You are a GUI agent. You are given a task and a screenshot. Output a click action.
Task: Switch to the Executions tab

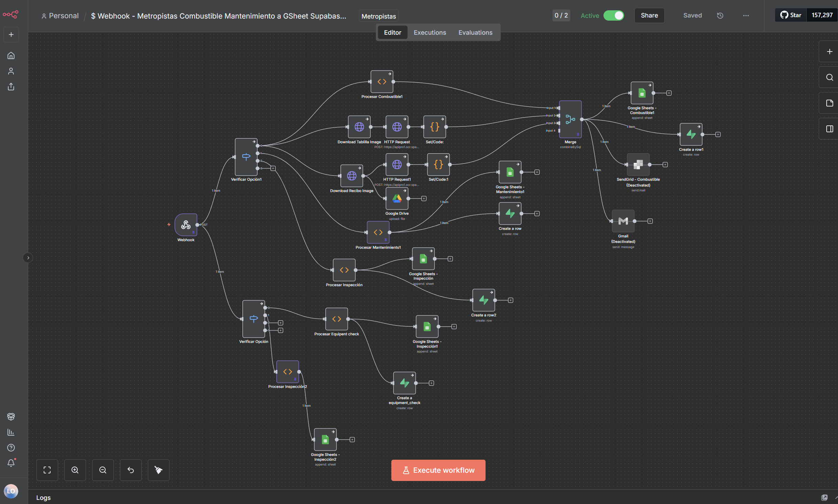[429, 33]
